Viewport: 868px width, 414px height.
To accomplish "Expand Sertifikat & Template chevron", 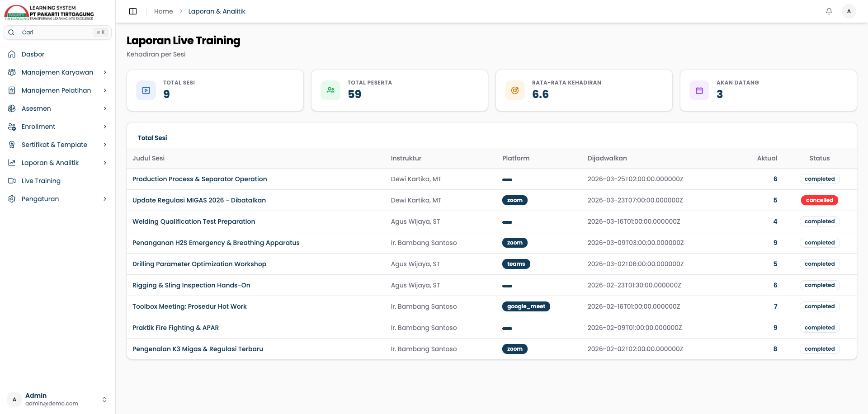I will coord(105,145).
